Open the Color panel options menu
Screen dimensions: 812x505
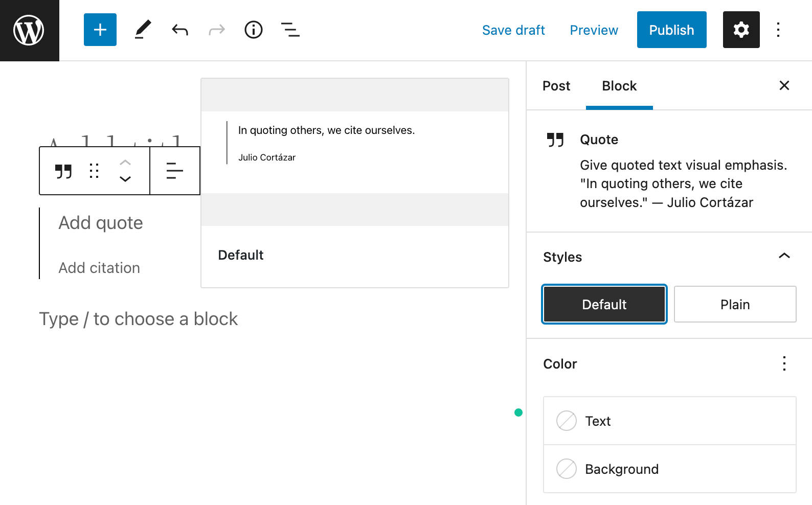click(784, 363)
